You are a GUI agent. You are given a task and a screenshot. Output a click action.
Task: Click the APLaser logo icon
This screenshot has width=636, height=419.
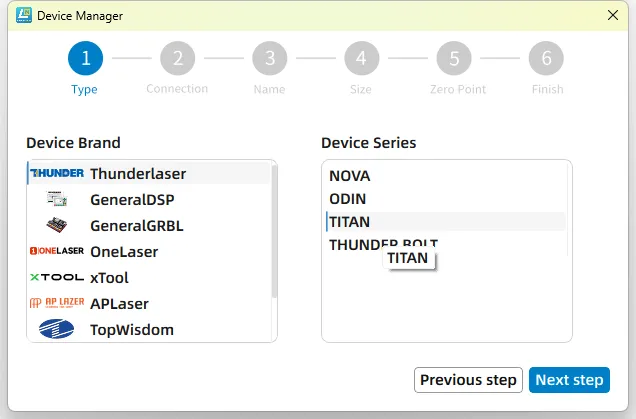tap(57, 303)
